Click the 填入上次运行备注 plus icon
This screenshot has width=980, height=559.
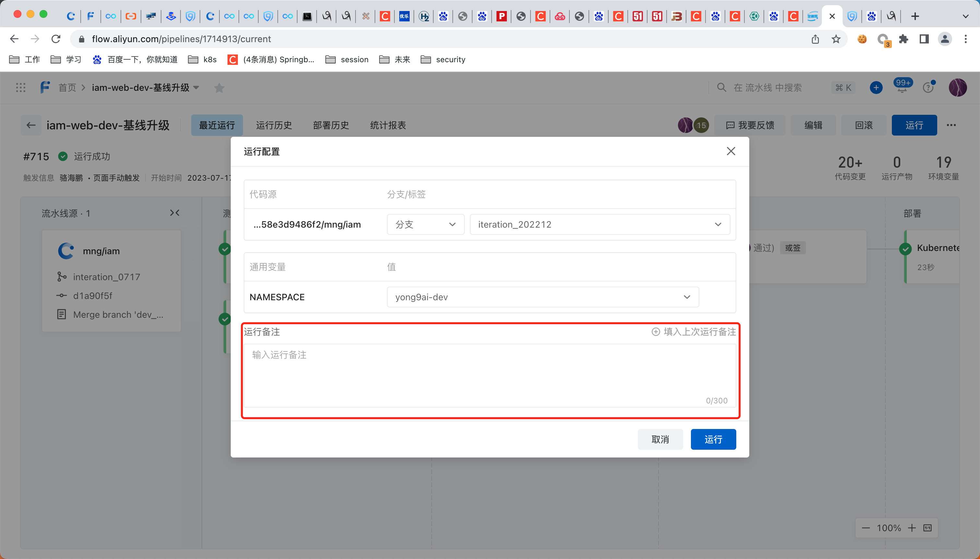(656, 332)
